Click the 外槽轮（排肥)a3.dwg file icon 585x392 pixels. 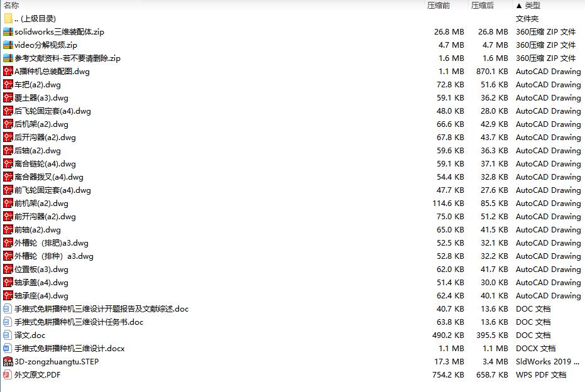(8, 243)
